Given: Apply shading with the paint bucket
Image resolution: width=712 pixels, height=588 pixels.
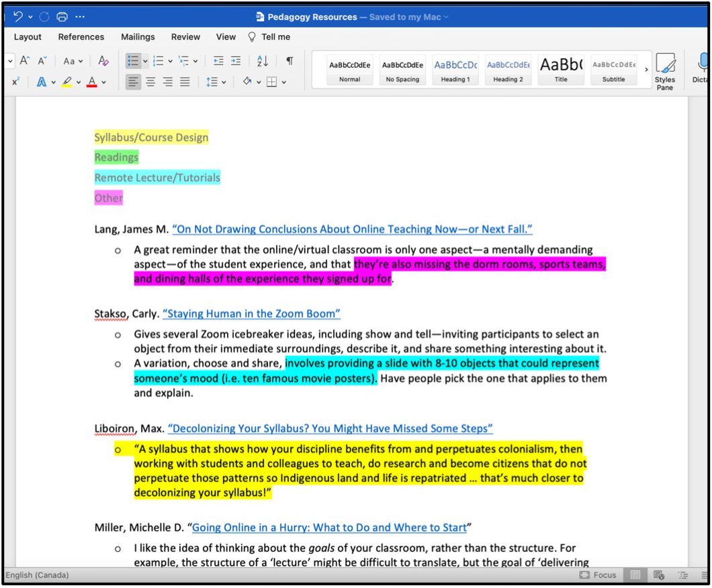Looking at the screenshot, I should coord(247,82).
